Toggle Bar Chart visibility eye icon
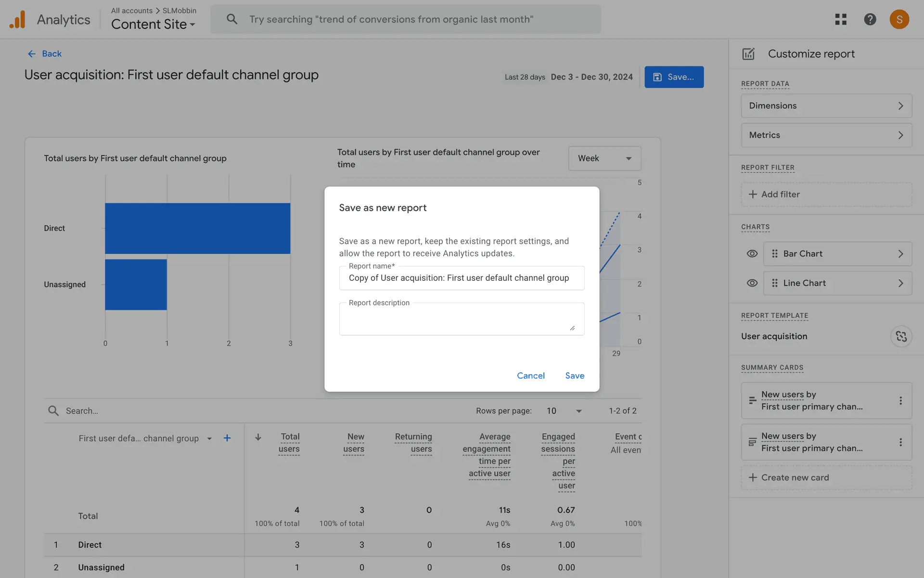 point(752,254)
